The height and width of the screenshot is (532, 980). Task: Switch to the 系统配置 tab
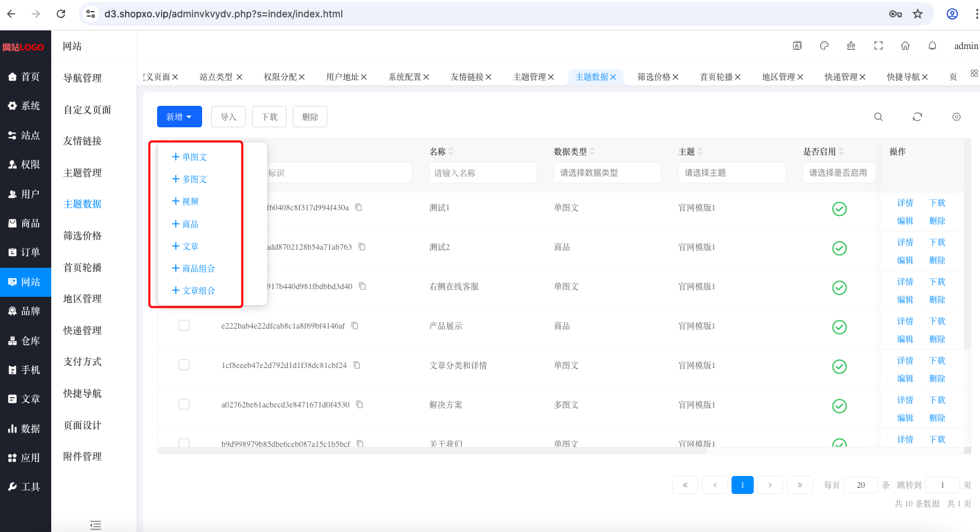pyautogui.click(x=409, y=77)
